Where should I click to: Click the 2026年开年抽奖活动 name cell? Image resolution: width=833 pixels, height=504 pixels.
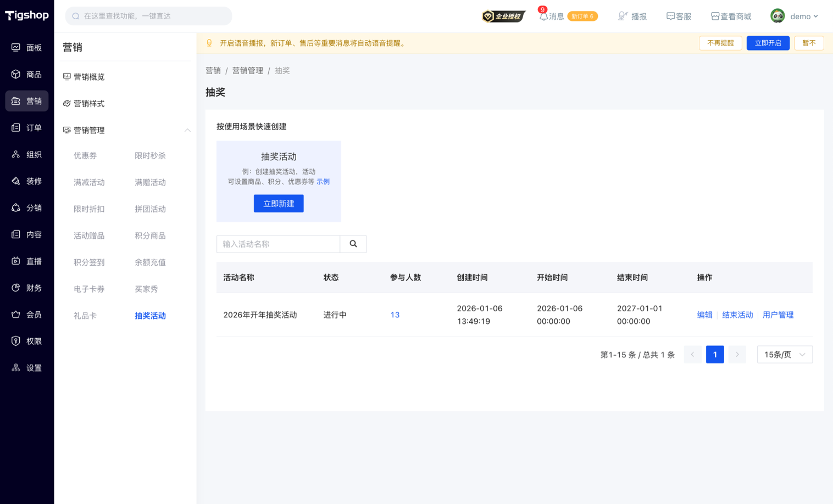coord(260,315)
